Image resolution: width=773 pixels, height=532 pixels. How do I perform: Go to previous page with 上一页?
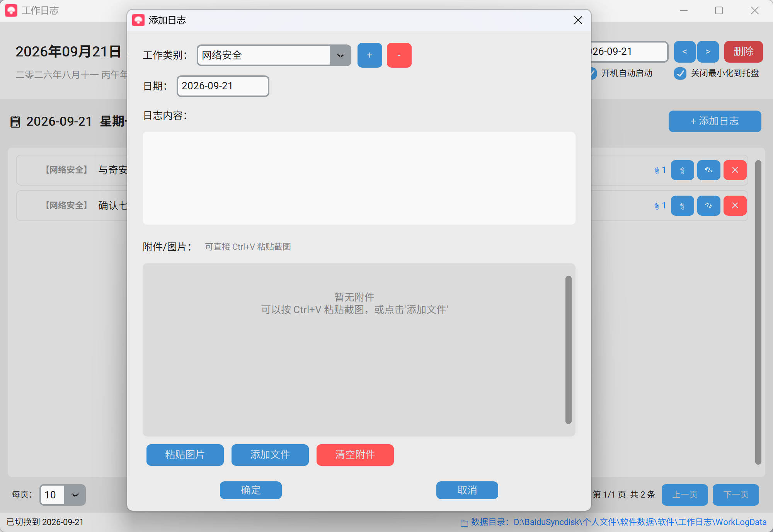pyautogui.click(x=684, y=494)
